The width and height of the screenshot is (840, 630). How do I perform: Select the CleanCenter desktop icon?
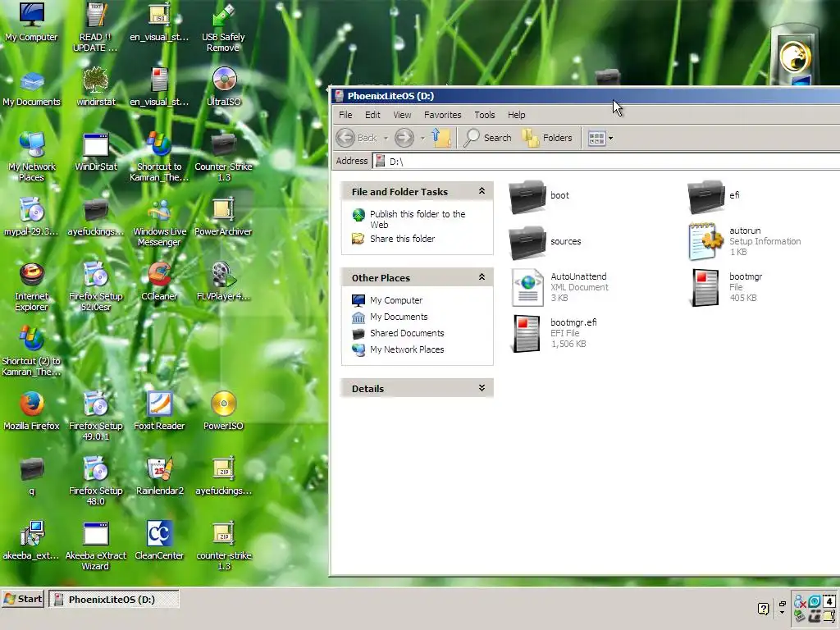pos(159,541)
